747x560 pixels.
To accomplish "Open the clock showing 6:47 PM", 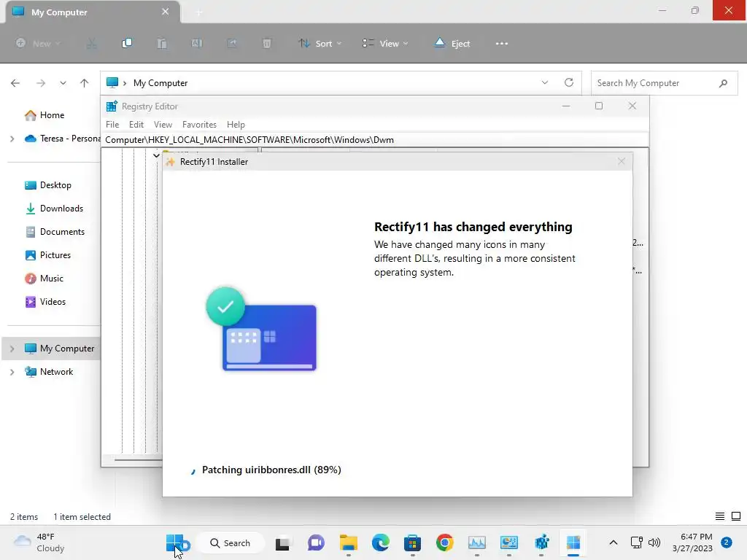I will pyautogui.click(x=692, y=542).
